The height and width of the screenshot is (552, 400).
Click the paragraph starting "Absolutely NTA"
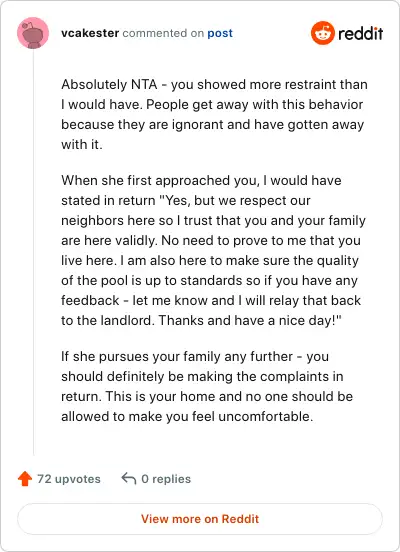(214, 114)
